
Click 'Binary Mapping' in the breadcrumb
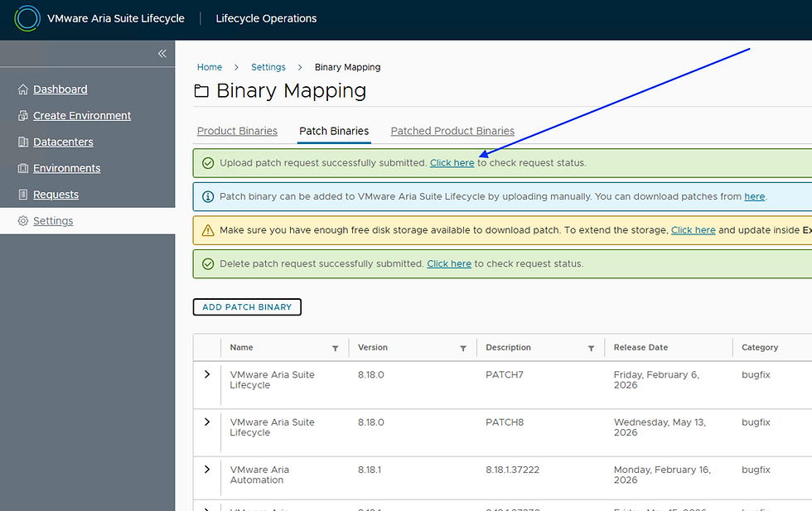tap(347, 67)
